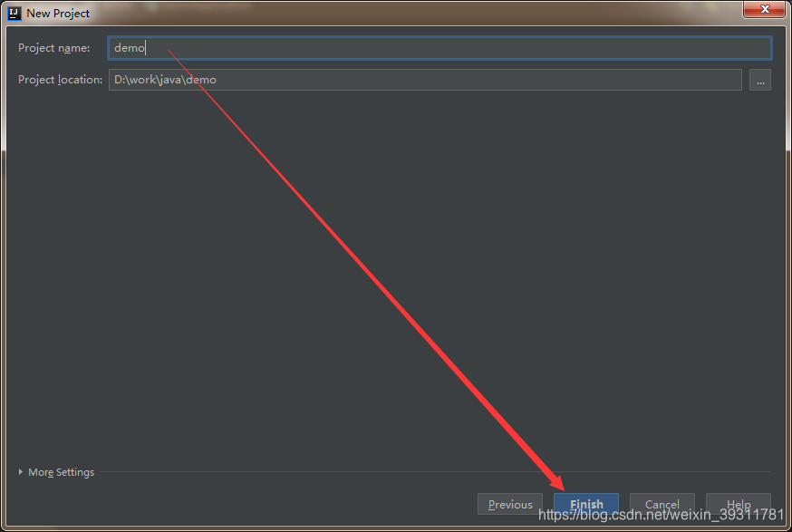Click the 'Project name:' label
The image size is (792, 532).
[54, 48]
